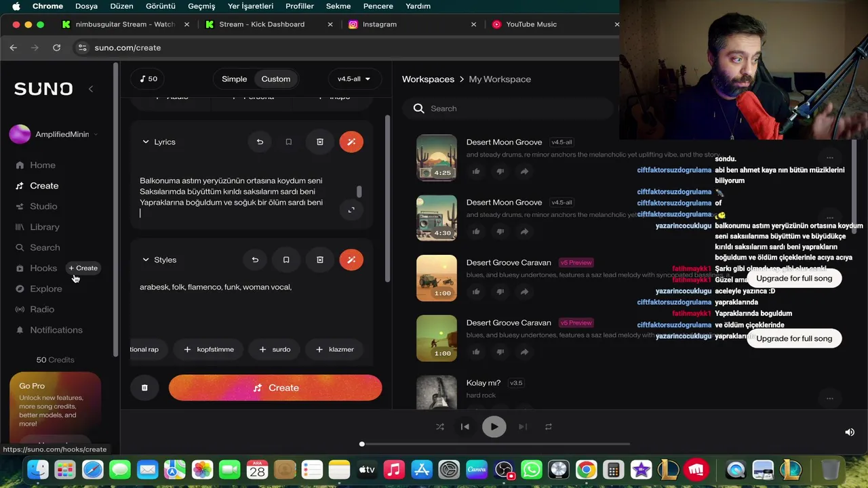
Task: Add the kopfstimme style tag
Action: (208, 349)
